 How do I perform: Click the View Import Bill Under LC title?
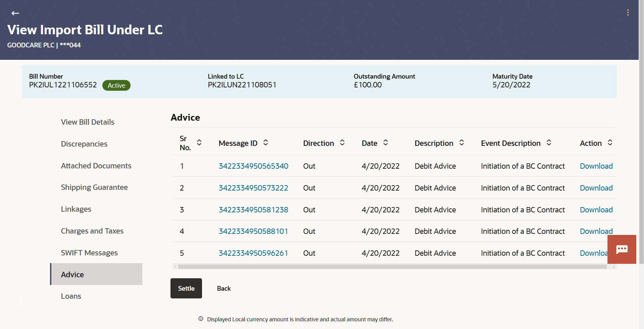(85, 30)
